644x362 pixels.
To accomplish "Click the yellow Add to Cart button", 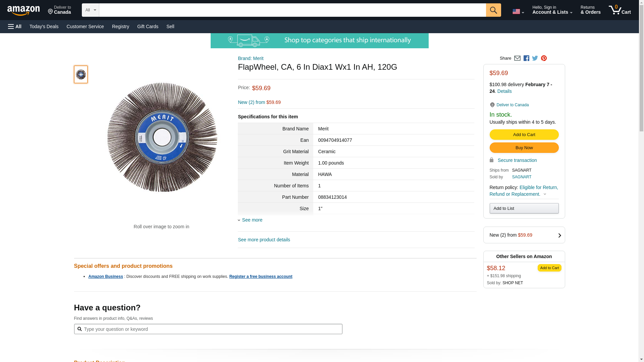I will click(x=524, y=134).
